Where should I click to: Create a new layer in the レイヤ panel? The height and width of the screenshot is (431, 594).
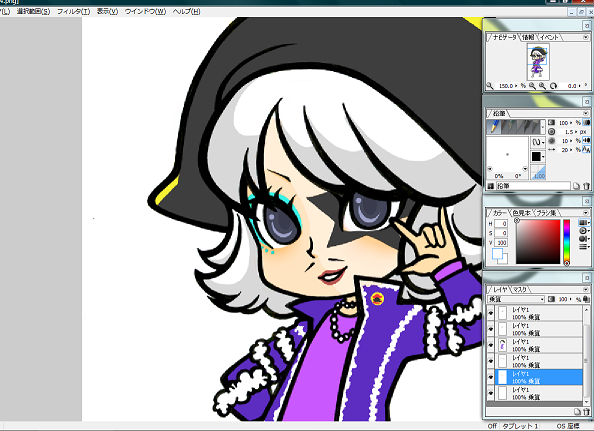tap(577, 411)
